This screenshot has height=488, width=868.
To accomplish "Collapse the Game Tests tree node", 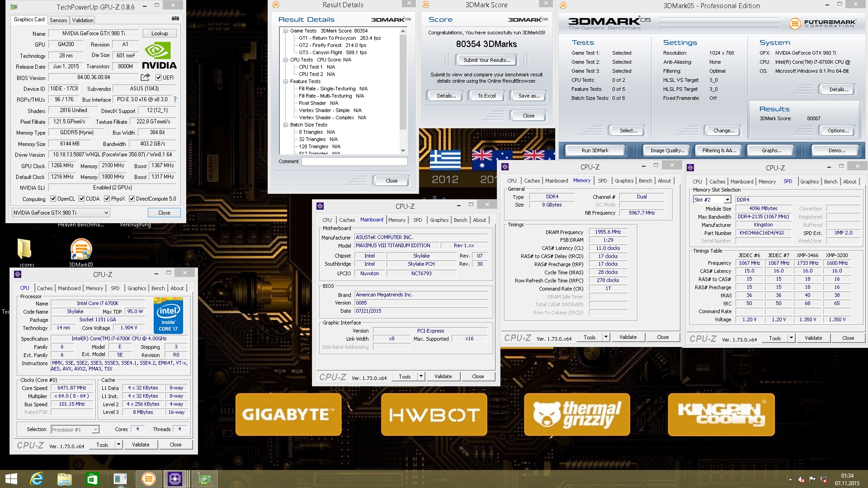I will [286, 31].
